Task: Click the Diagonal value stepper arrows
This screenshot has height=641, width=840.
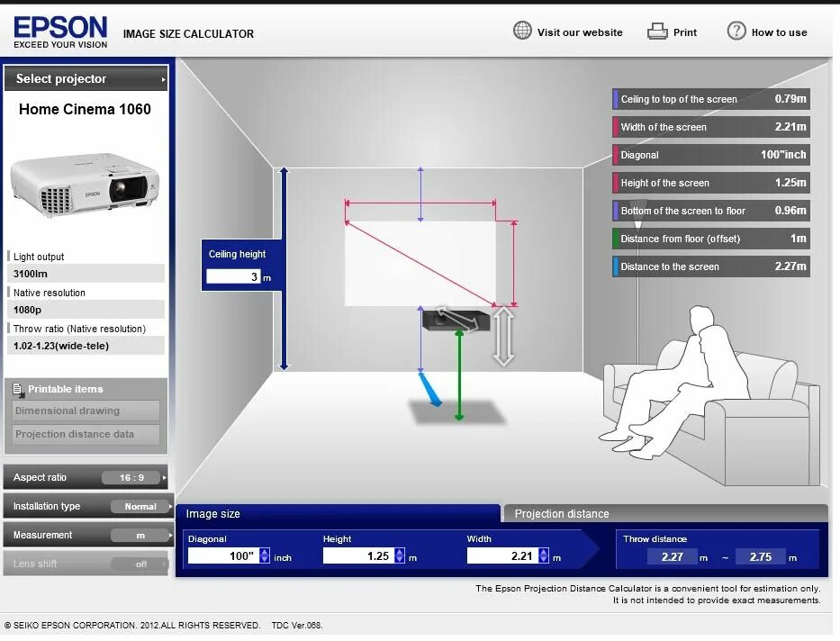Action: tap(265, 555)
